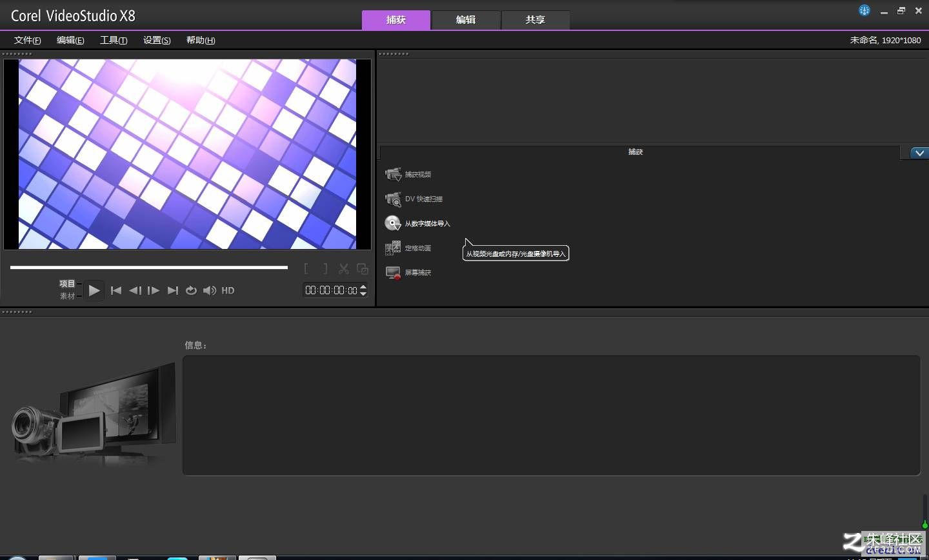
Task: Click the 捕获视频 camera icon
Action: (393, 174)
